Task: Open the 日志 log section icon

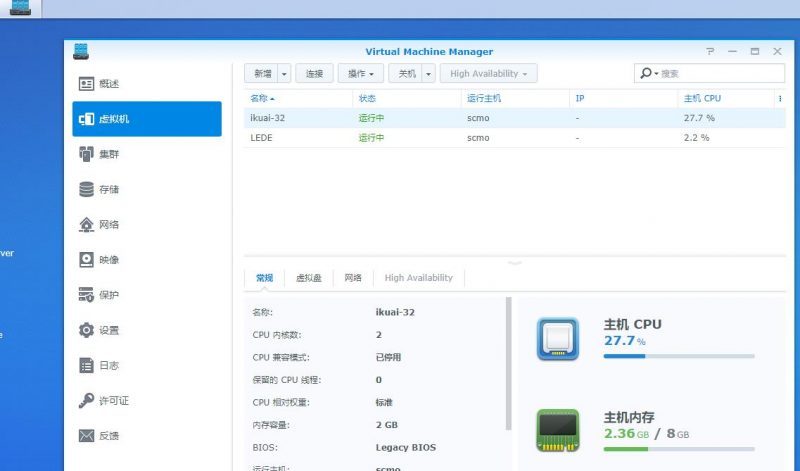Action: pyautogui.click(x=87, y=366)
